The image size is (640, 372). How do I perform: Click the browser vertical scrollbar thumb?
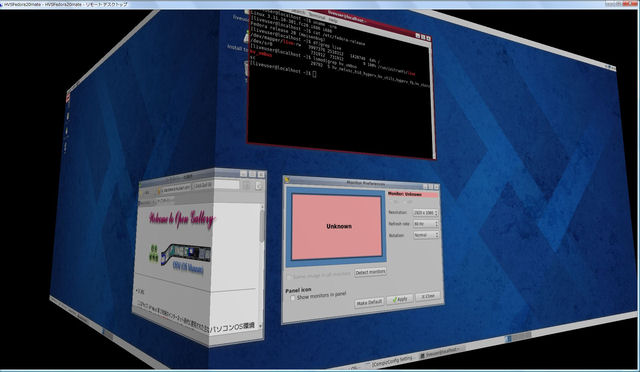(x=261, y=227)
